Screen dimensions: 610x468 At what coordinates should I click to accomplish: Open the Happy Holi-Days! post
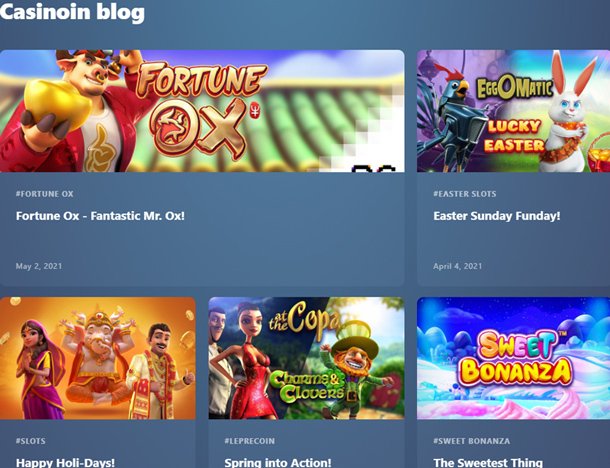pos(65,463)
